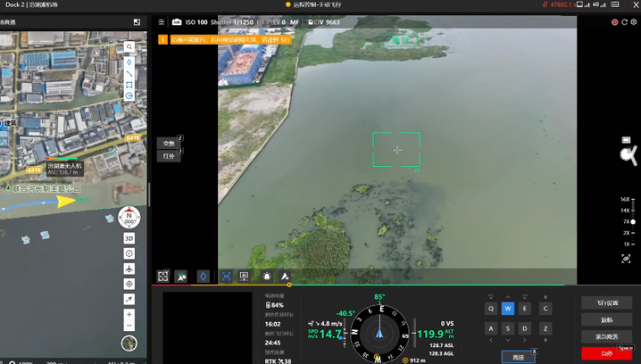Toggle the gimbal recenter icon below zoom scale
The image size is (641, 364).
click(x=626, y=259)
